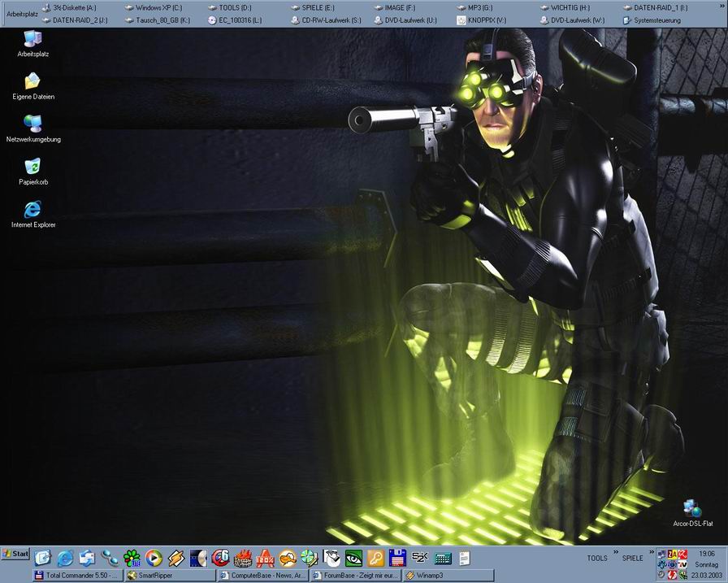Viewport: 728px width, 583px height.
Task: Open ZoneAlarm ZA tray icon
Action: (672, 555)
